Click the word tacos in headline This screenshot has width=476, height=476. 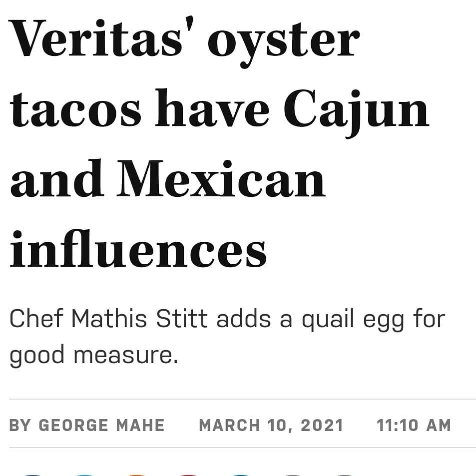[75, 110]
